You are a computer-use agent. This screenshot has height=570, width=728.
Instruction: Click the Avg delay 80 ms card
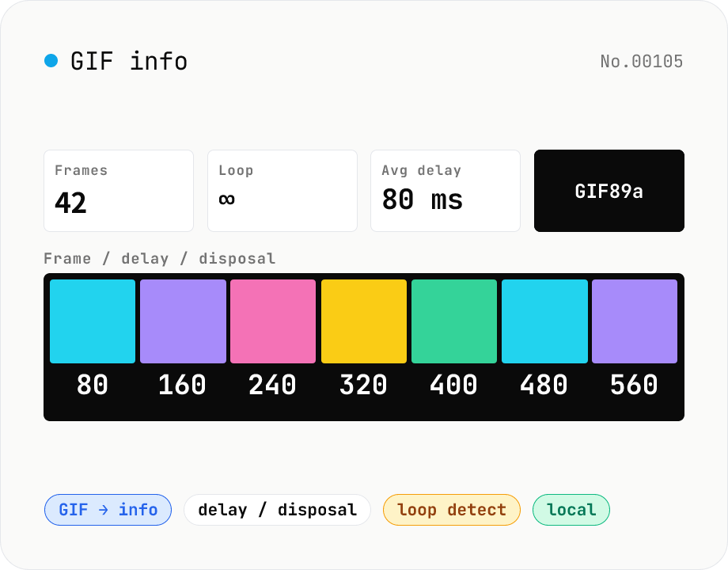tap(446, 191)
